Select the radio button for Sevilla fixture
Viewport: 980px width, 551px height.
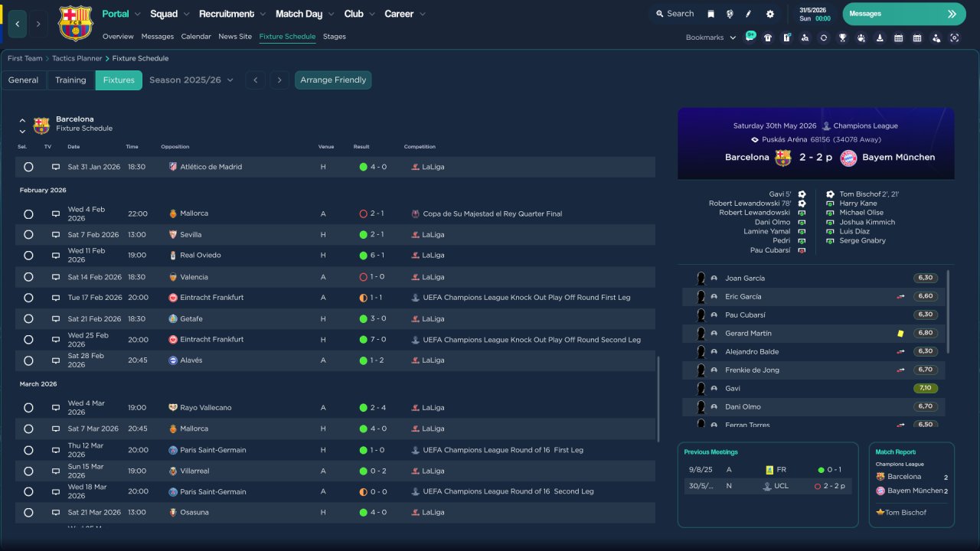click(x=28, y=235)
